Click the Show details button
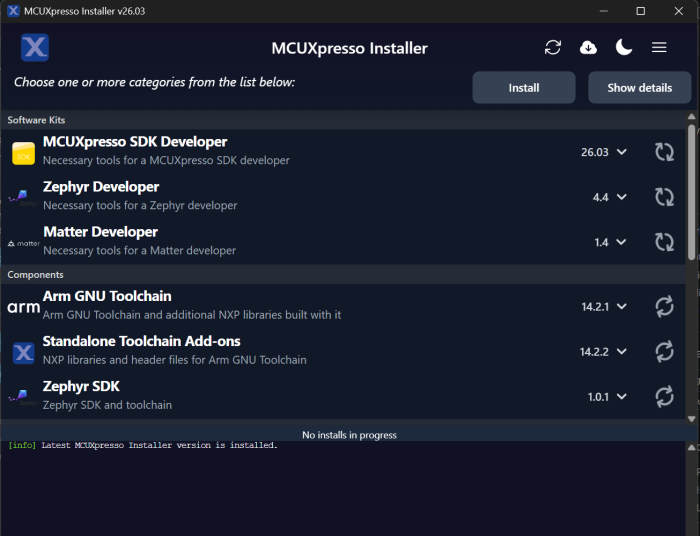The image size is (700, 536). coord(639,87)
